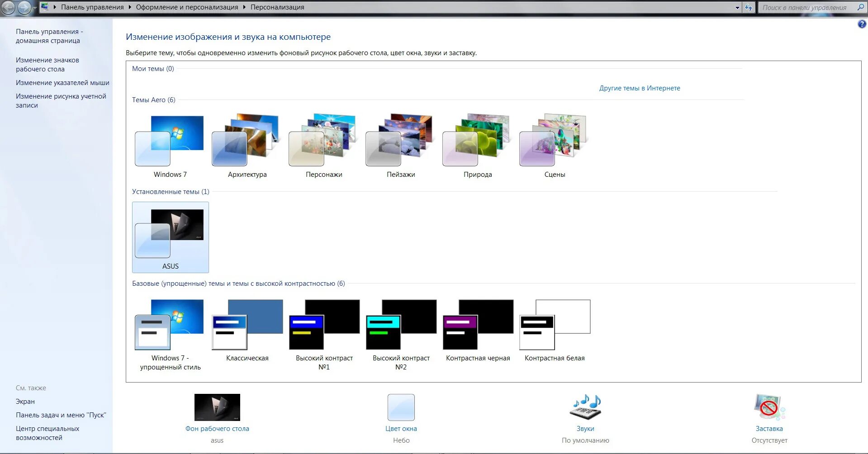Open the Цвет окна color swatch

(401, 407)
